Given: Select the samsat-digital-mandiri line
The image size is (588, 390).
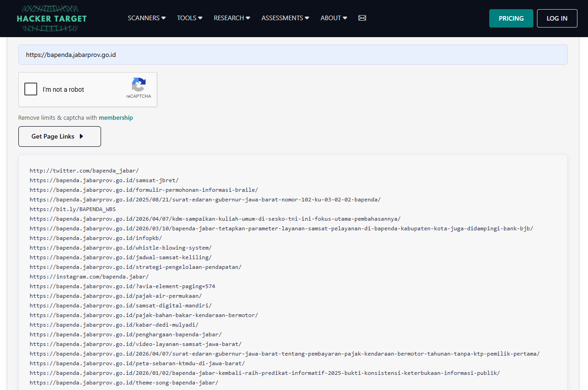Looking at the screenshot, I should [121, 305].
